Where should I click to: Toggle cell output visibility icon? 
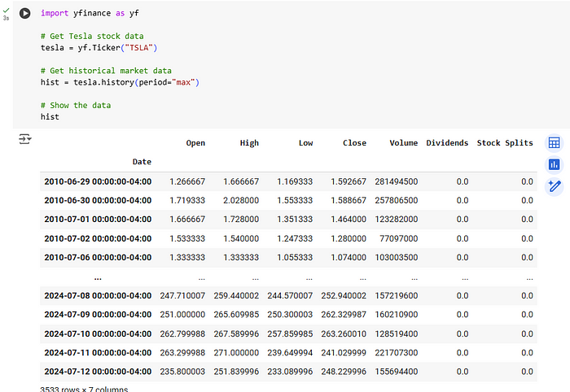point(25,139)
